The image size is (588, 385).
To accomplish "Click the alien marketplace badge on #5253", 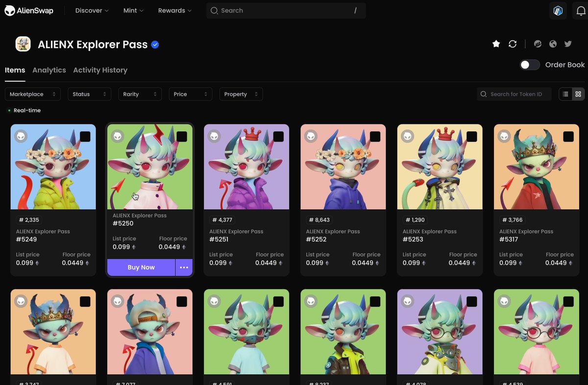I will point(407,136).
